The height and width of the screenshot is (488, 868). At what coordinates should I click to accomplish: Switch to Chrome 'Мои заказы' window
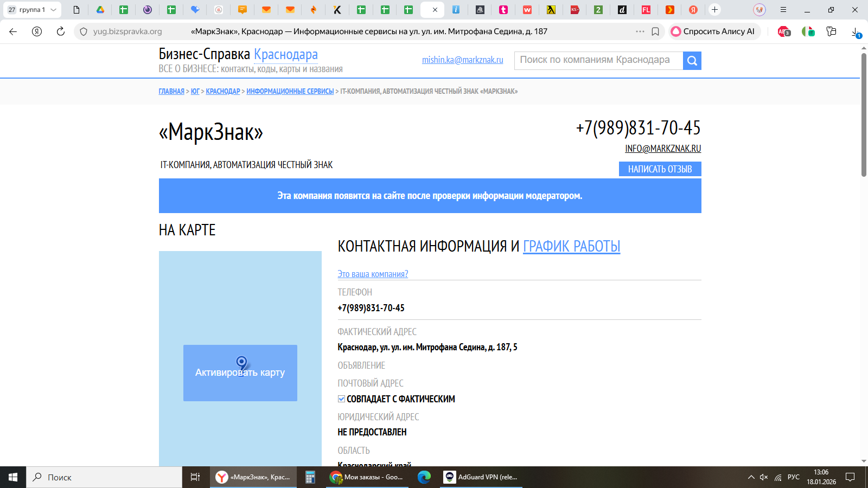(366, 477)
